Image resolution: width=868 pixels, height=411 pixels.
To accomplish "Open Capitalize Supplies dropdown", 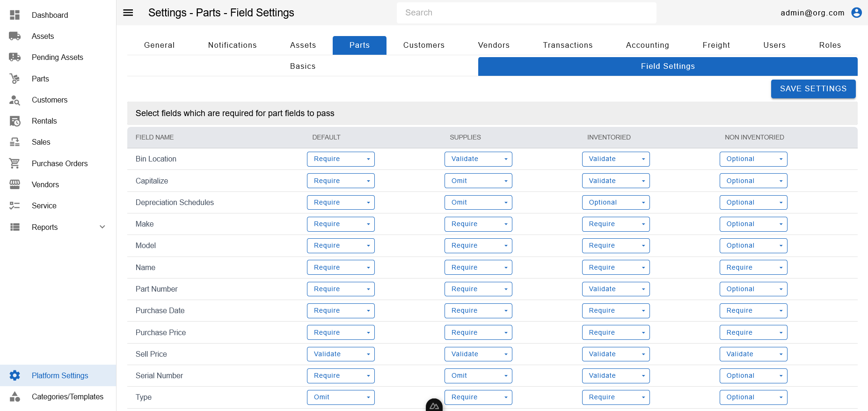I will coord(478,181).
